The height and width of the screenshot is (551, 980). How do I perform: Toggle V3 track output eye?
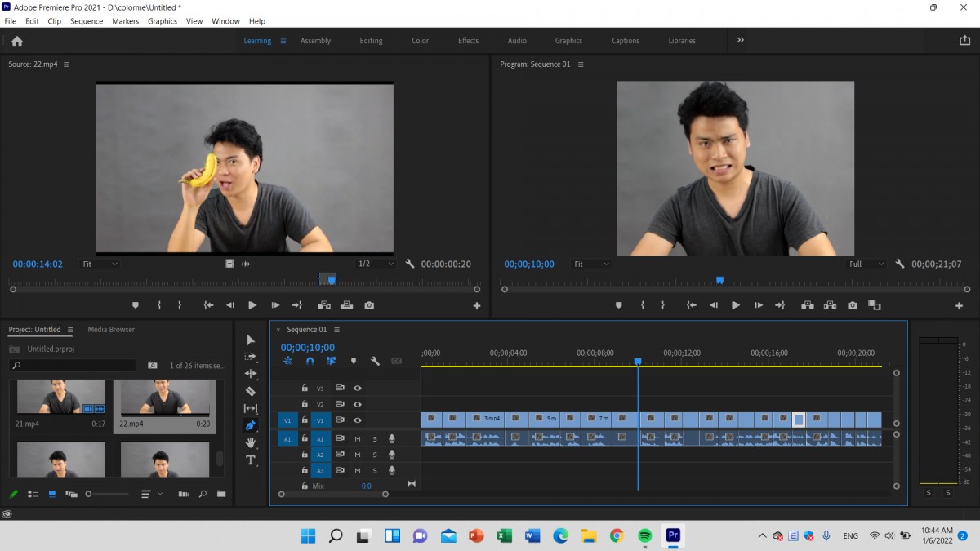(x=357, y=389)
